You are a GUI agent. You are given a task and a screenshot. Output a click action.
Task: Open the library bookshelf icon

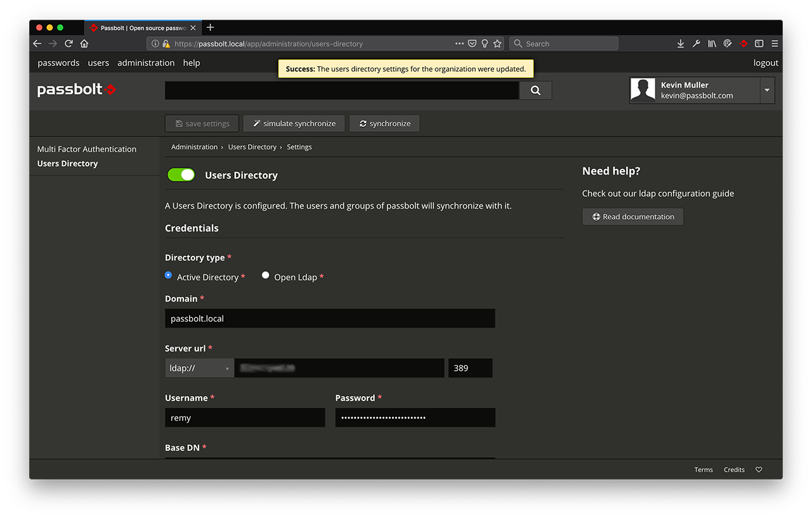(712, 44)
